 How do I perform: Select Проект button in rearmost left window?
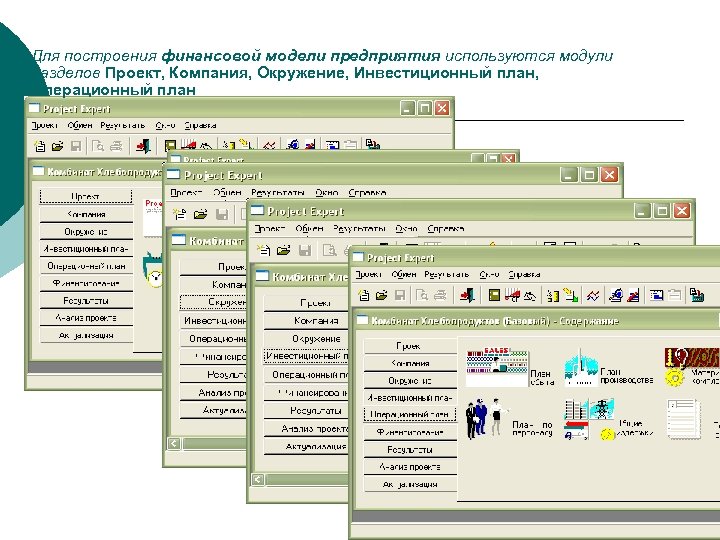[x=86, y=197]
